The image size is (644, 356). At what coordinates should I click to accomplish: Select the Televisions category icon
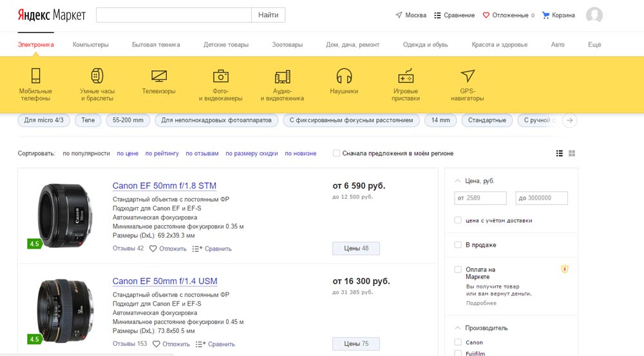pos(158,76)
